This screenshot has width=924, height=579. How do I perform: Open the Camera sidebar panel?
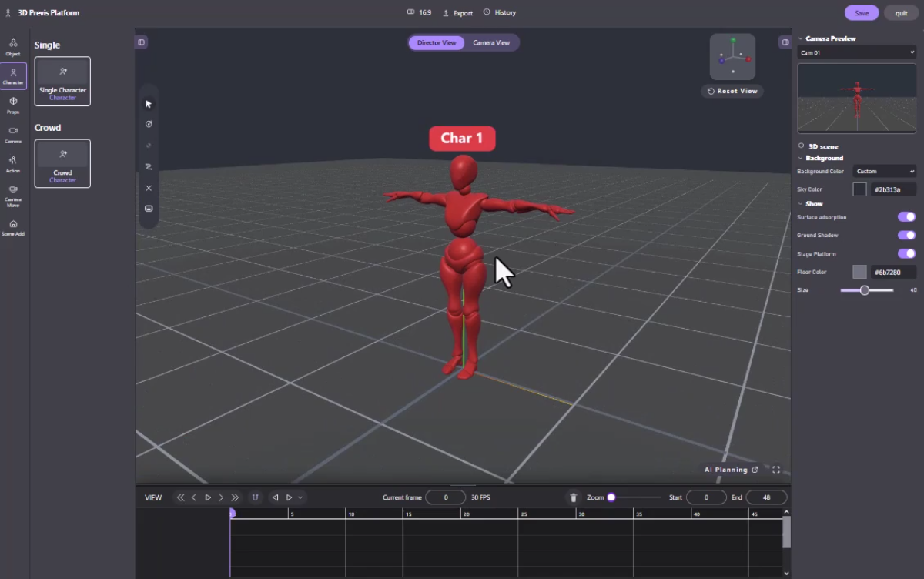(13, 135)
